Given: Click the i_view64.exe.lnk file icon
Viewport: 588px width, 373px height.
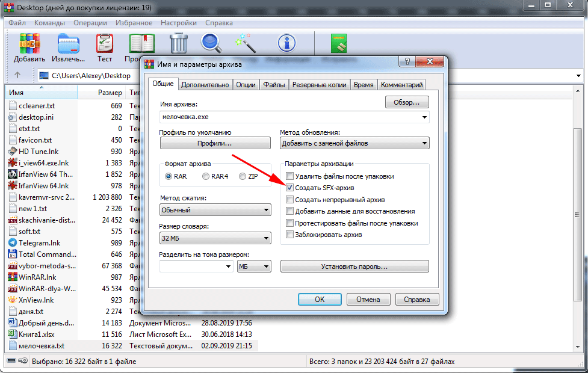Looking at the screenshot, I should 13,162.
